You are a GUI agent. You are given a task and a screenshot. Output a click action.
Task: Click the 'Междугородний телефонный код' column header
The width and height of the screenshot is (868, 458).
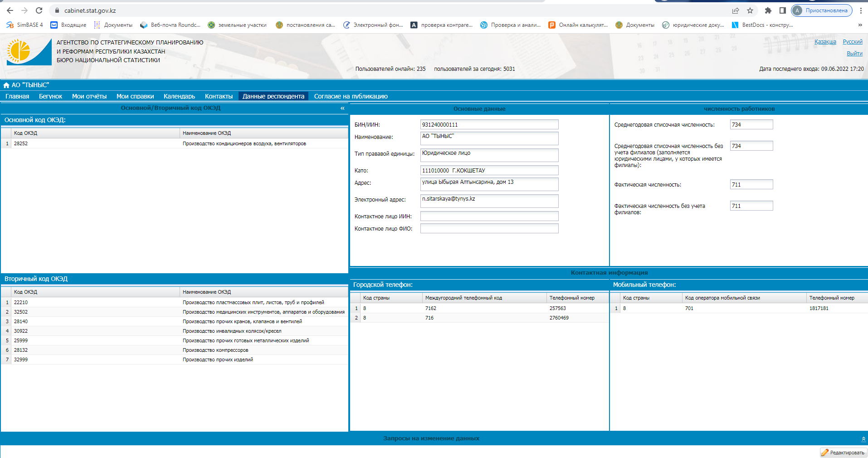tap(484, 298)
